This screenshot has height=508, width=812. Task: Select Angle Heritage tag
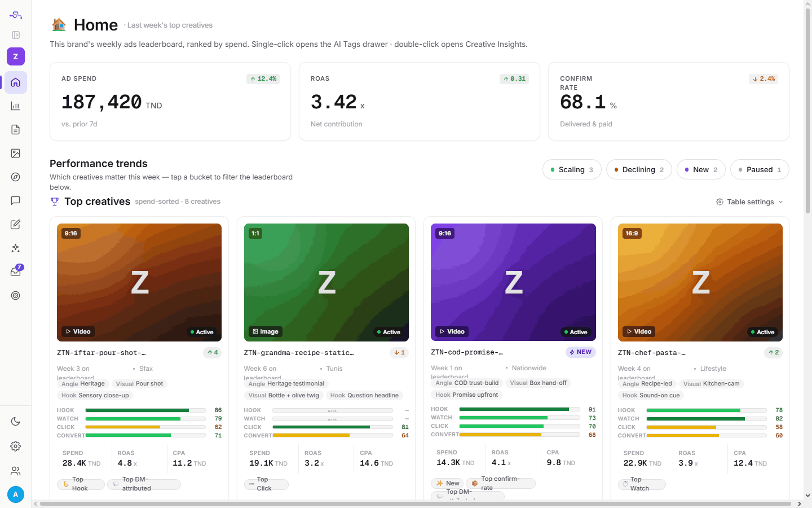click(83, 384)
